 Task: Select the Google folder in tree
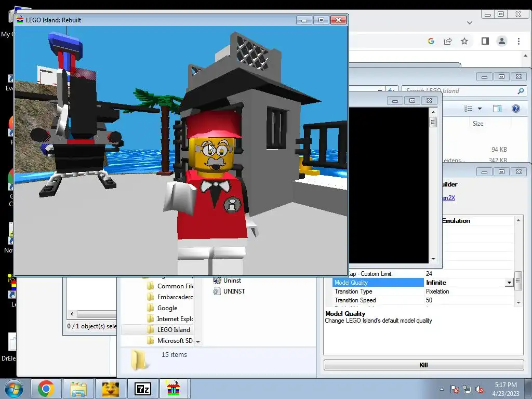point(162,308)
